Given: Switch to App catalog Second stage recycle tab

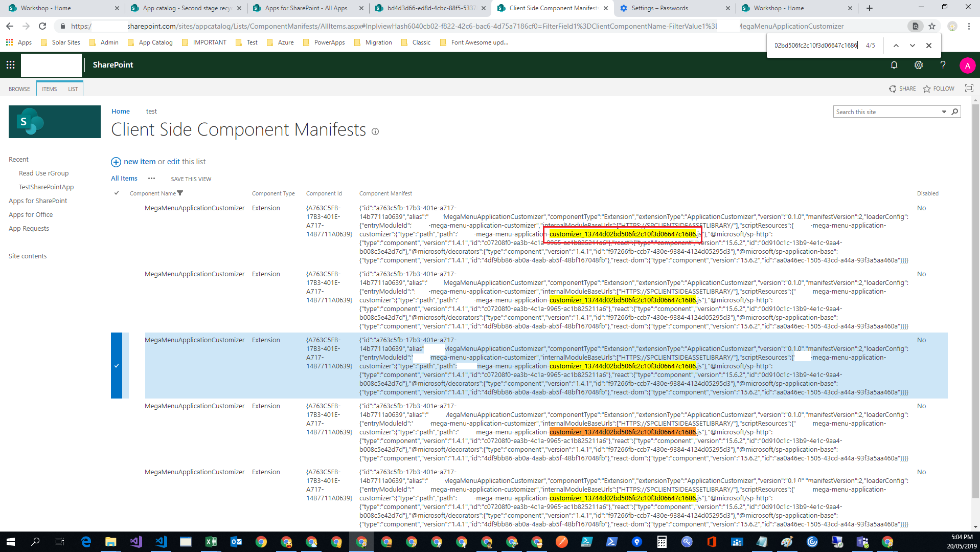Looking at the screenshot, I should pyautogui.click(x=186, y=8).
